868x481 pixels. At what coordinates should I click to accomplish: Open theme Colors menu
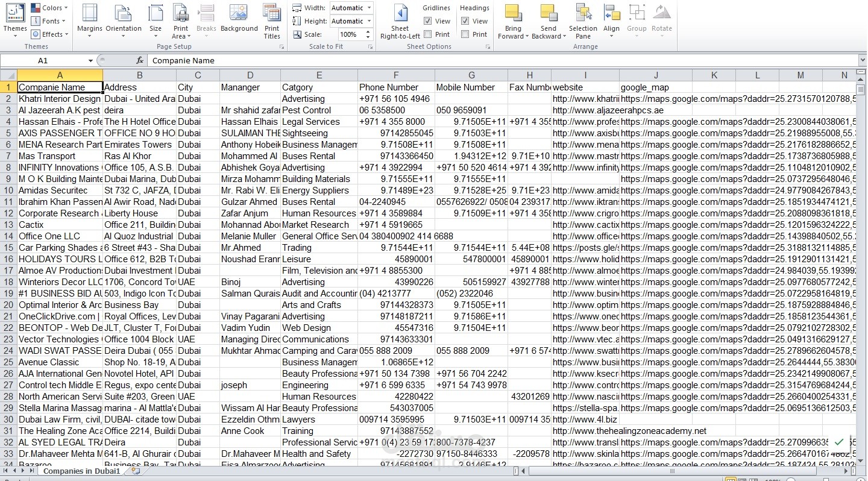point(50,8)
